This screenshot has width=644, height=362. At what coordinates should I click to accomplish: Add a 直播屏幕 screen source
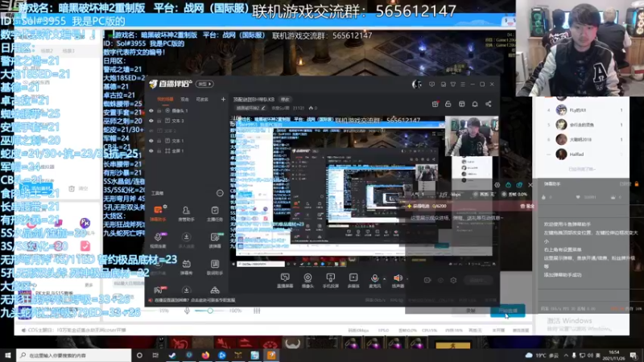pyautogui.click(x=285, y=280)
